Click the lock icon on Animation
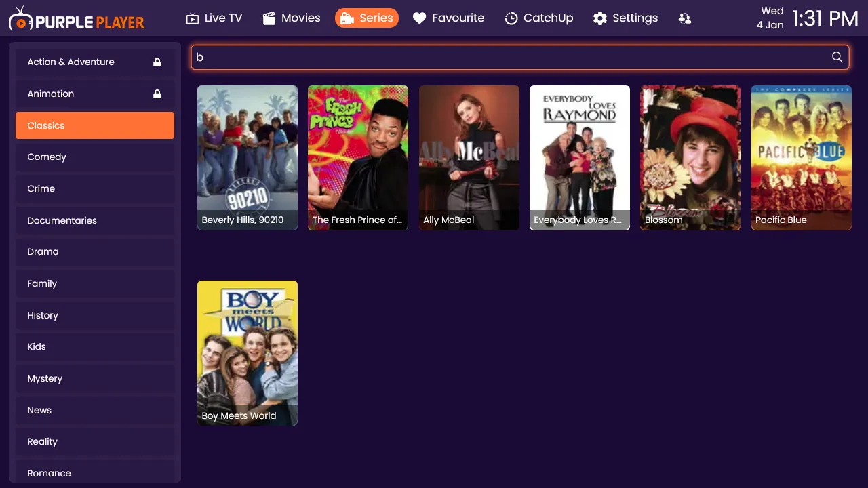Viewport: 868px width, 488px height. (157, 94)
